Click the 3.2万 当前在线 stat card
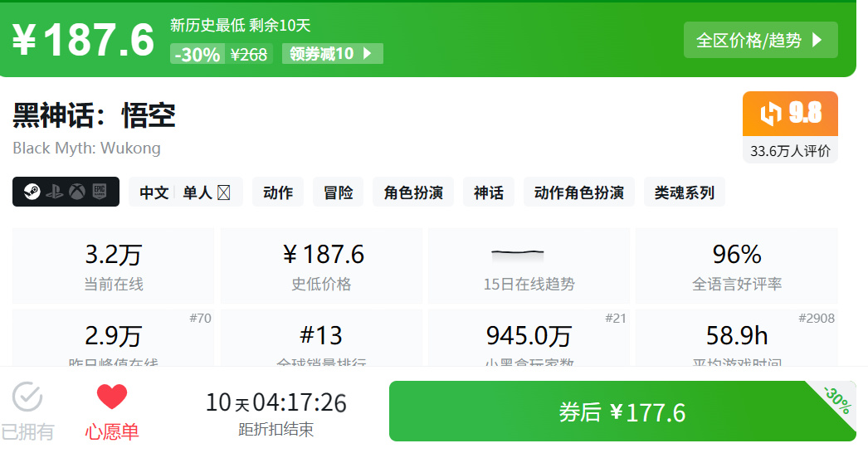Viewport: 868px width, 453px height. pos(114,265)
